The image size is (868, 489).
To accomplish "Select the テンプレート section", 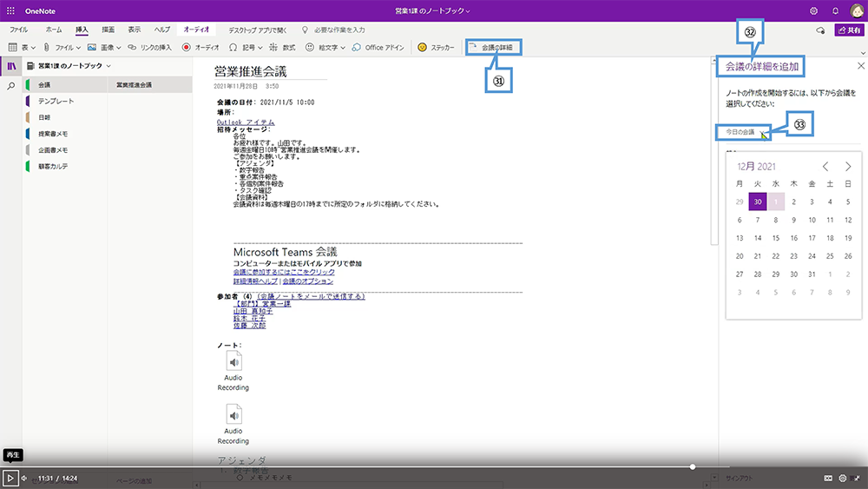I will pyautogui.click(x=65, y=102).
